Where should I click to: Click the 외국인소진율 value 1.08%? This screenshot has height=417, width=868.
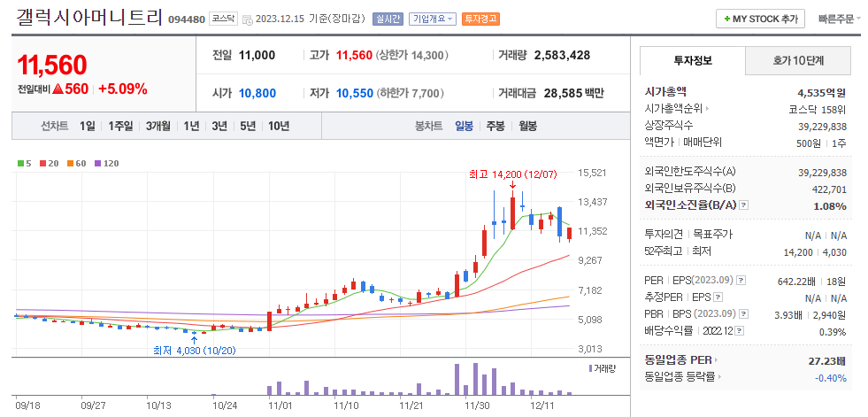[832, 206]
